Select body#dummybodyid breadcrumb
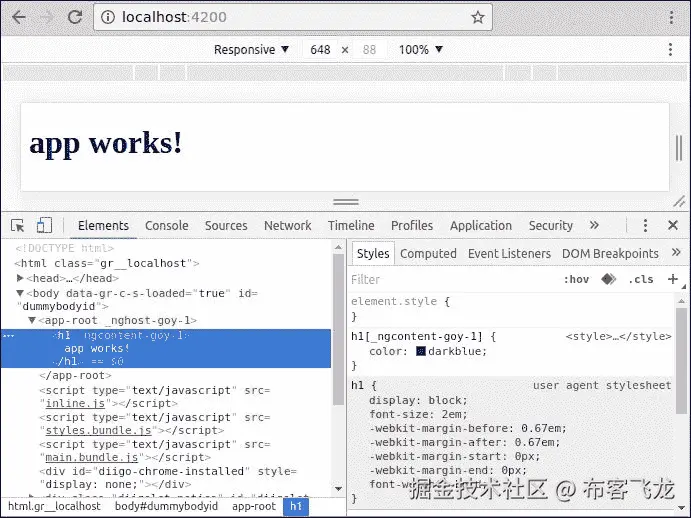691x518 pixels. [166, 506]
